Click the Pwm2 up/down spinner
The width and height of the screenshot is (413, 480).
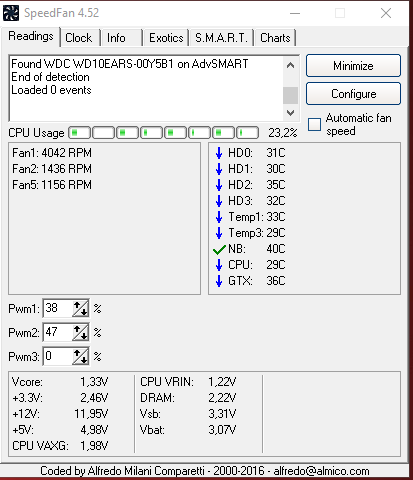tap(80, 332)
